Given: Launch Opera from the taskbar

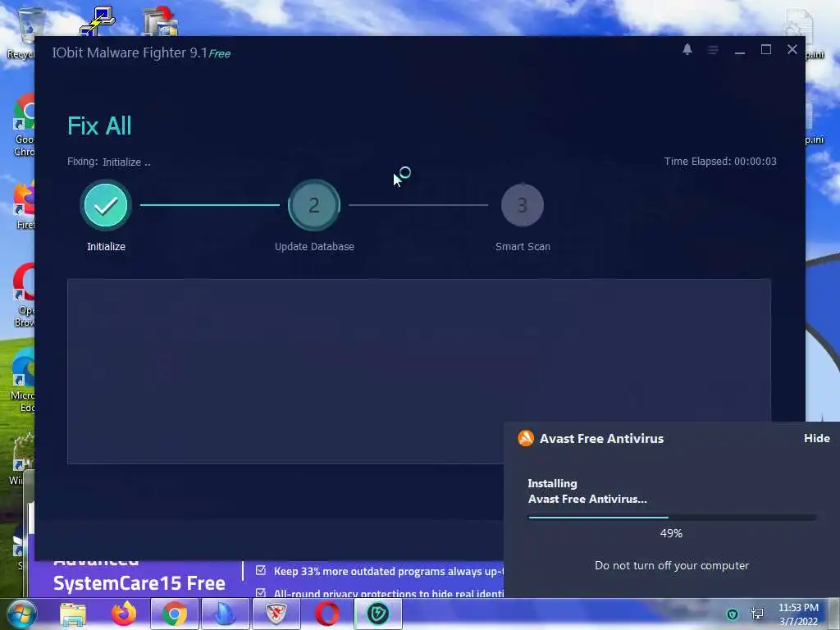Looking at the screenshot, I should [326, 614].
